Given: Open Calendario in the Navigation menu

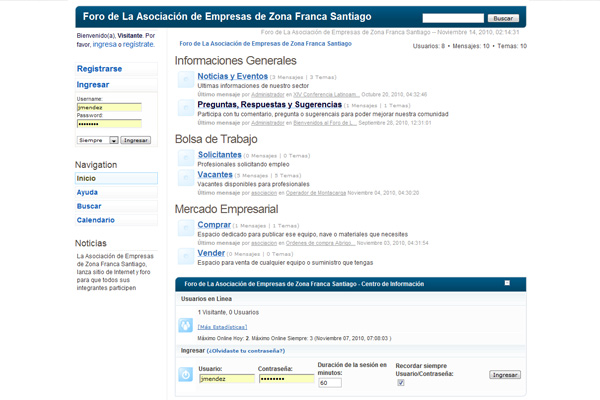Looking at the screenshot, I should pyautogui.click(x=96, y=220).
